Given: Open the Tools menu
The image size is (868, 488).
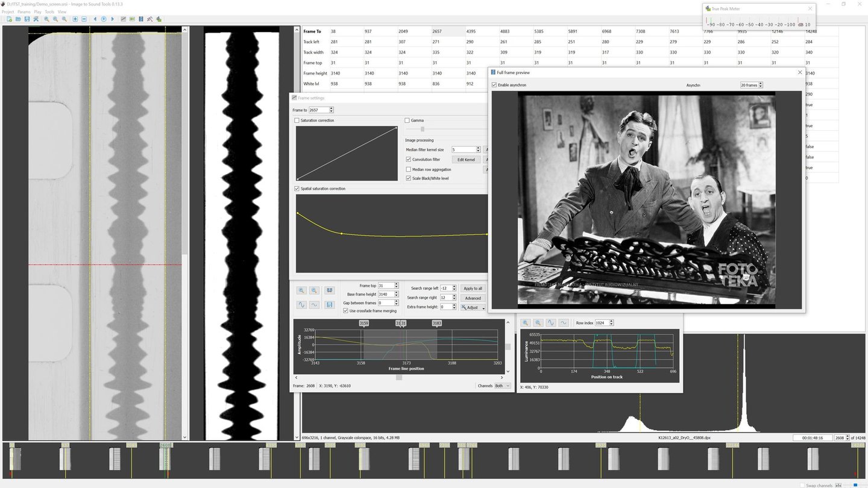Looking at the screenshot, I should point(49,11).
